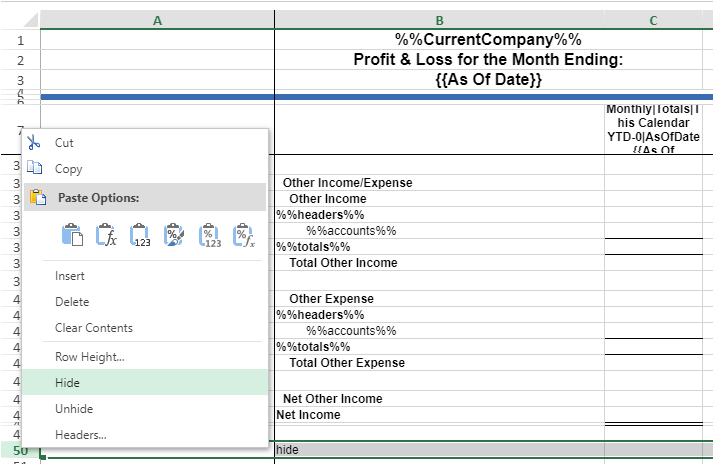Select Clear Contents menu entry
Viewport: 713px width, 464px height.
pos(94,328)
